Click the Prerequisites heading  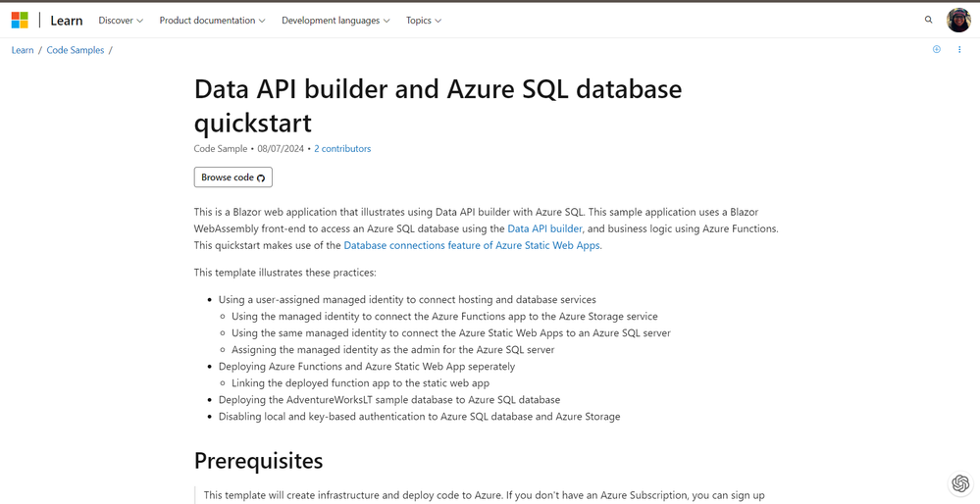[258, 460]
